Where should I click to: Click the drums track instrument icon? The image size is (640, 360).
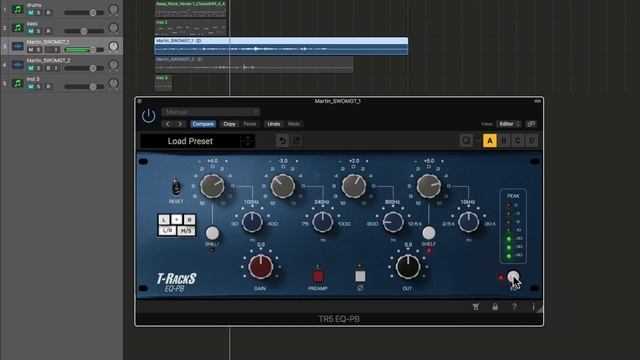[x=17, y=9]
